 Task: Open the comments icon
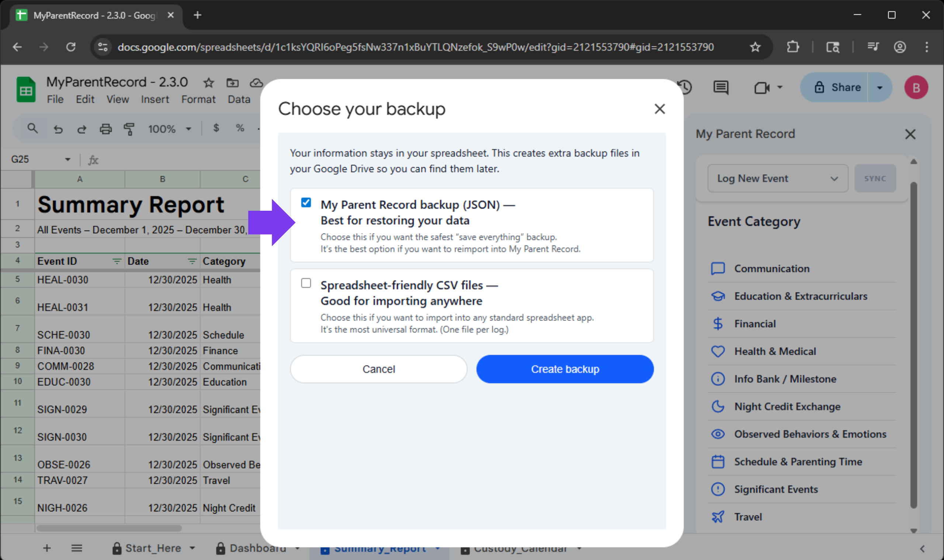[721, 88]
